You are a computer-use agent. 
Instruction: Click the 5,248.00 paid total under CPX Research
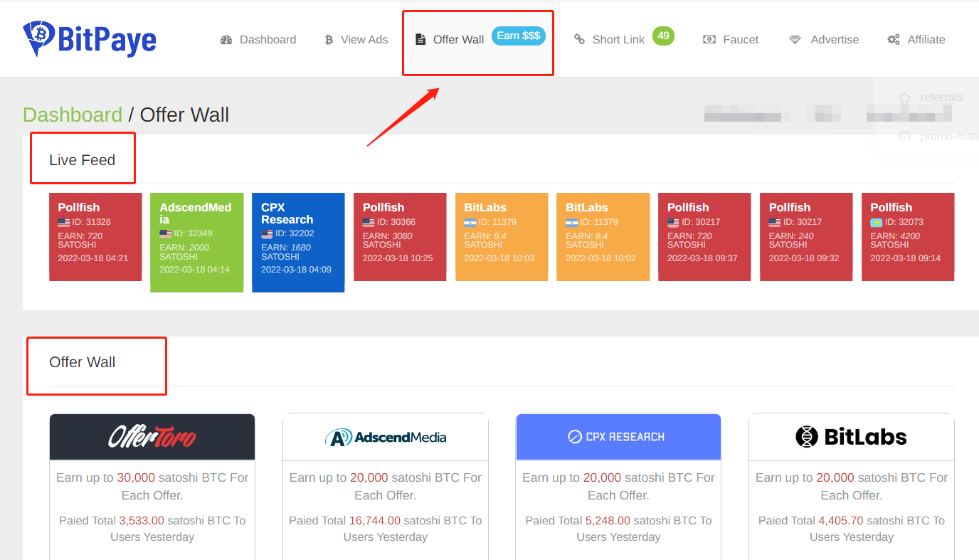(608, 521)
